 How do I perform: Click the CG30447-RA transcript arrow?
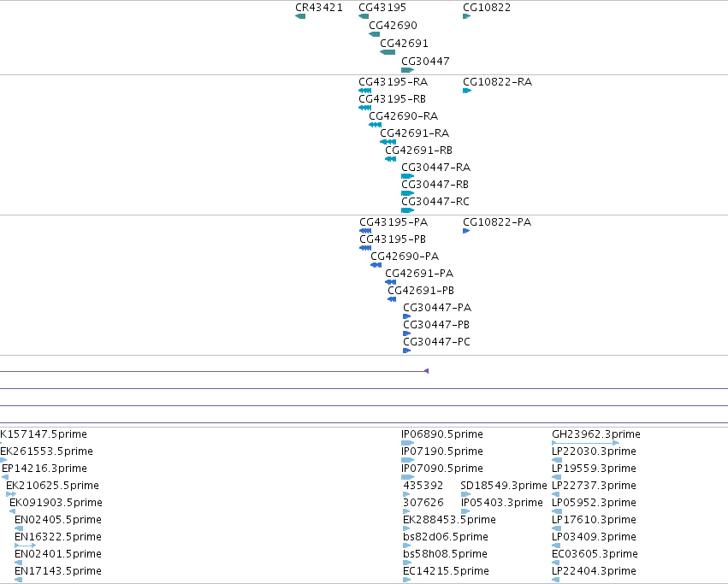tap(408, 176)
